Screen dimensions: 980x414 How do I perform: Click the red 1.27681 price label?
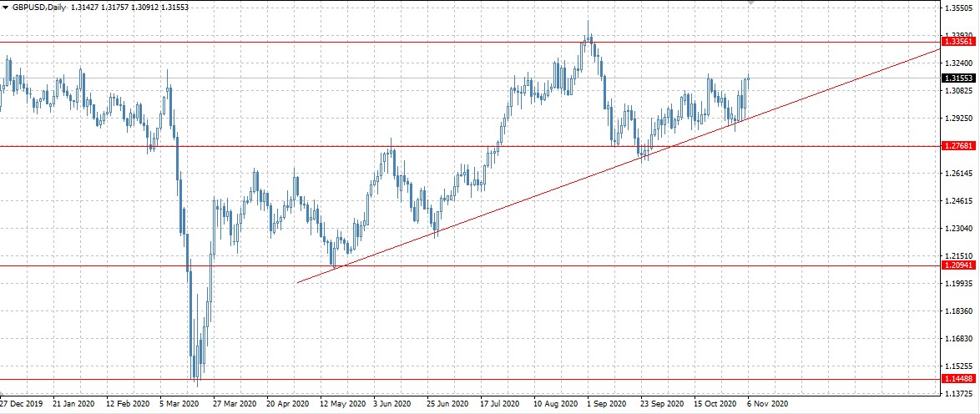click(x=959, y=146)
